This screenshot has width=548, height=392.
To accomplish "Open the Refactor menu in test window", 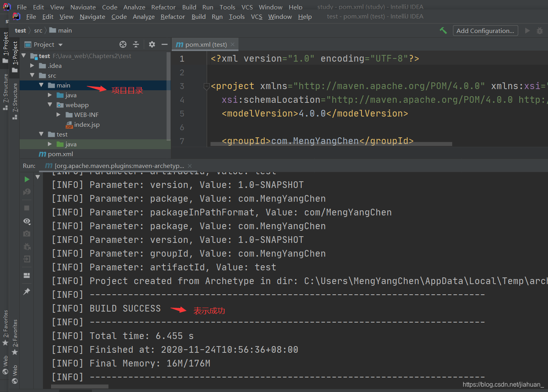I will click(x=172, y=16).
